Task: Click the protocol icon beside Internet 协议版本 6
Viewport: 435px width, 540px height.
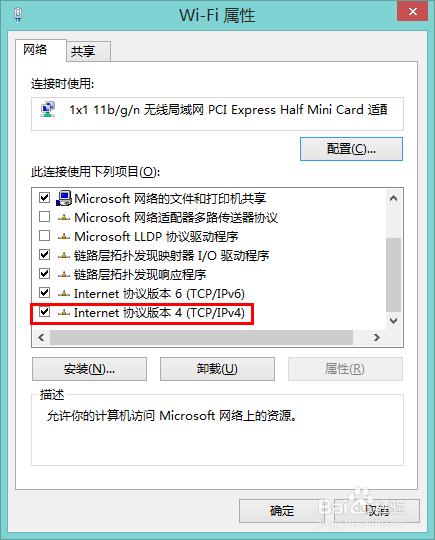Action: (64, 293)
